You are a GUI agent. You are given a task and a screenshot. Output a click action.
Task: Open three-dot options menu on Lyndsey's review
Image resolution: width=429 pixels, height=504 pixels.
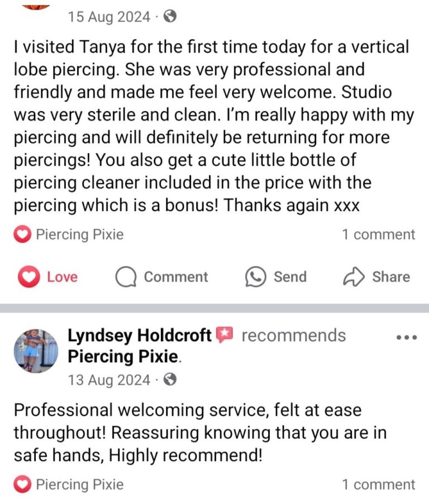(x=406, y=338)
